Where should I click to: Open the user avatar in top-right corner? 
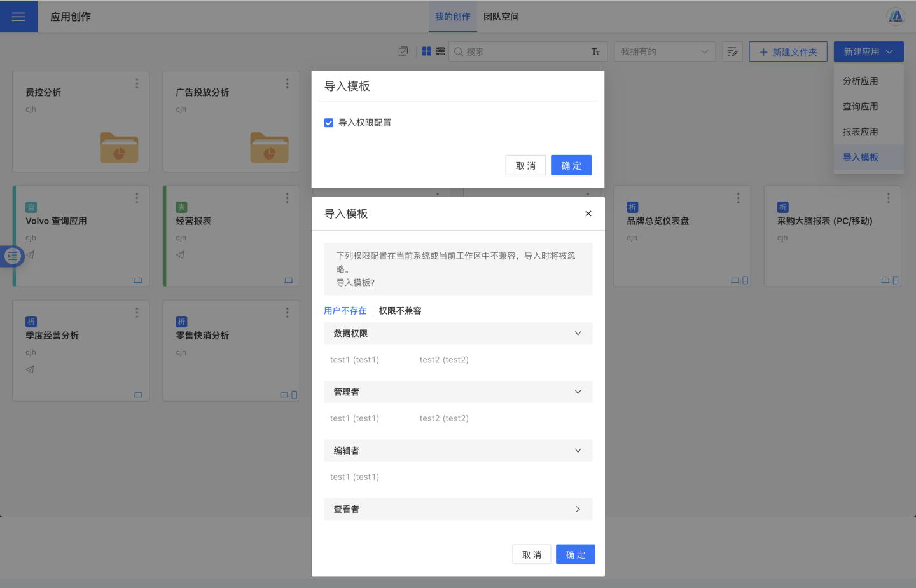tap(896, 17)
